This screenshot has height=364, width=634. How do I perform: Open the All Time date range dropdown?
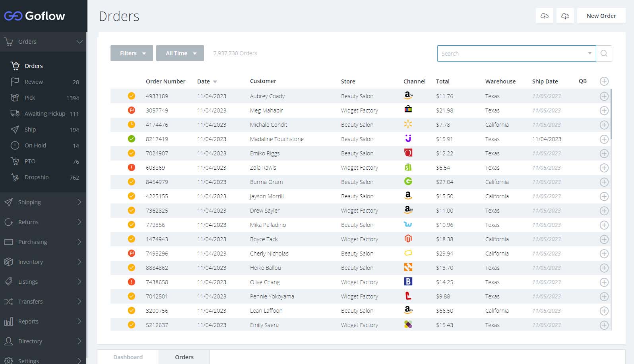click(180, 53)
